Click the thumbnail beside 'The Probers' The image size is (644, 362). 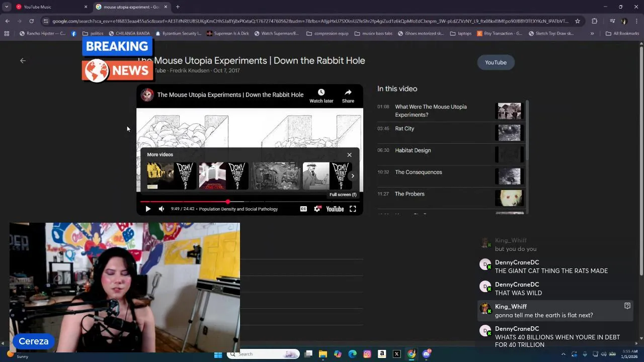pyautogui.click(x=509, y=198)
